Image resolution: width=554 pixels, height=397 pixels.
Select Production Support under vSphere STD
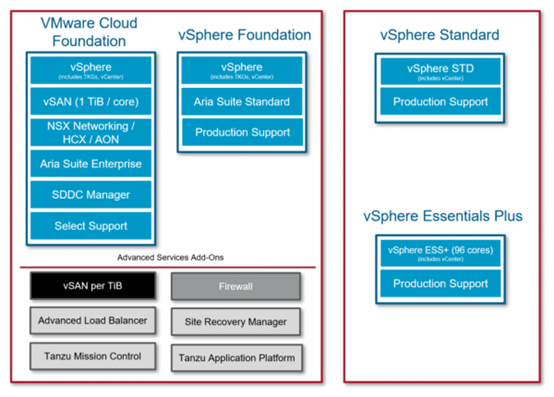(441, 101)
